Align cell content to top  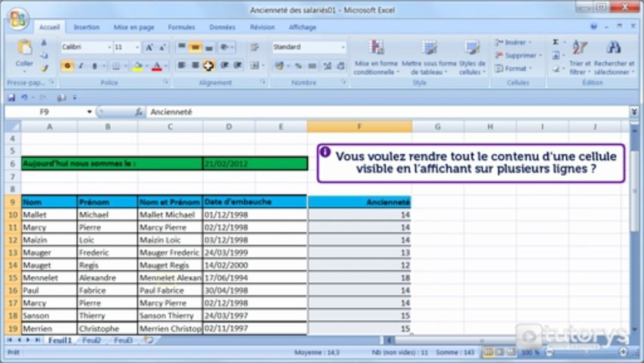pos(181,47)
